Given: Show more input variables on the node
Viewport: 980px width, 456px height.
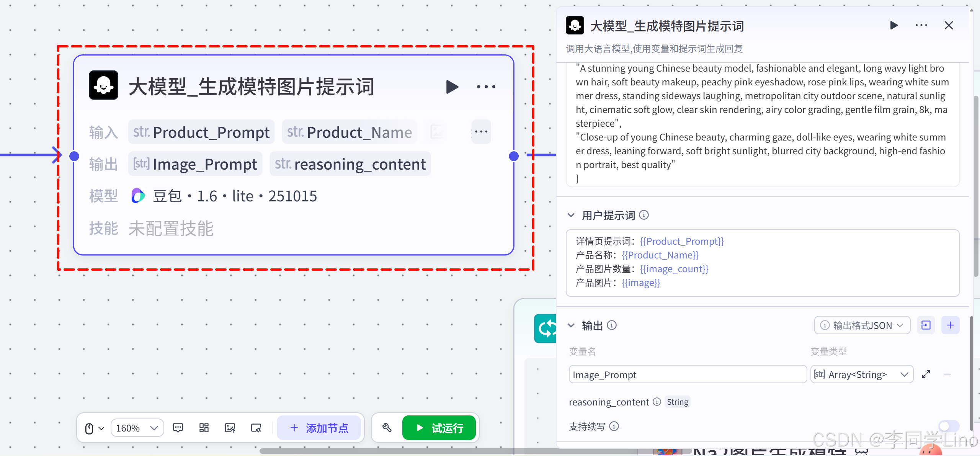Looking at the screenshot, I should pos(481,132).
